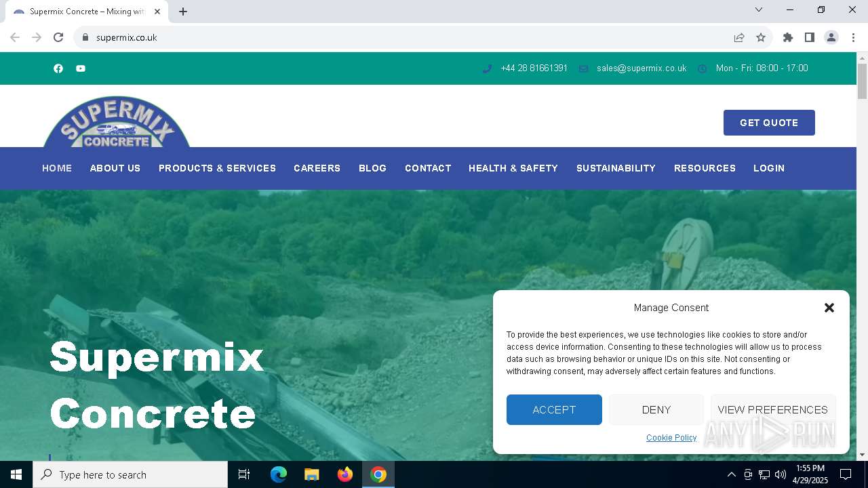
Task: Open the Blog menu item
Action: 372,168
